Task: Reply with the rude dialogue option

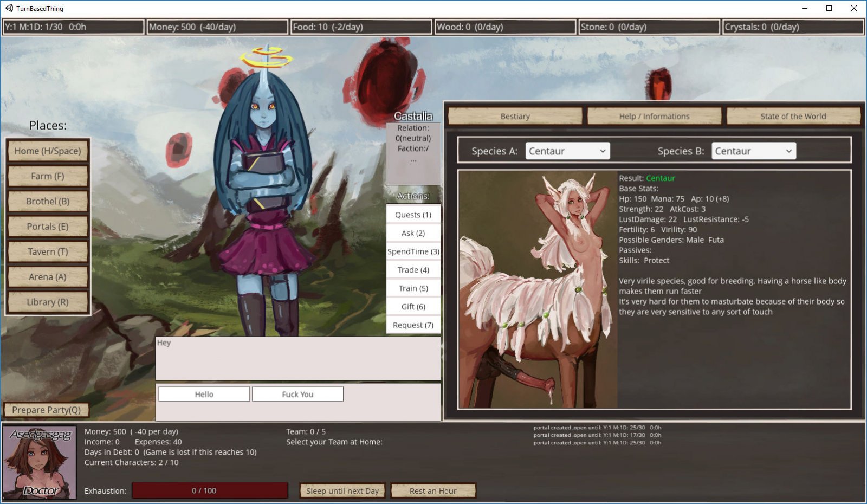Action: pyautogui.click(x=297, y=394)
